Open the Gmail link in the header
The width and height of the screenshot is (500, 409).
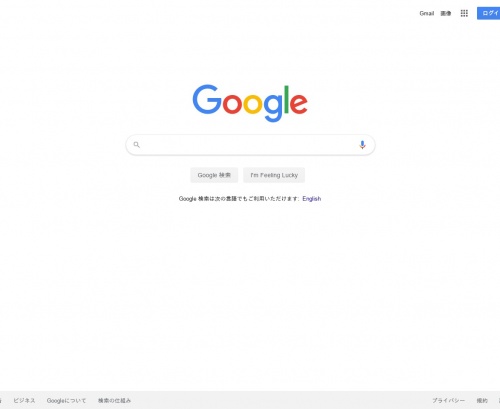(x=427, y=13)
